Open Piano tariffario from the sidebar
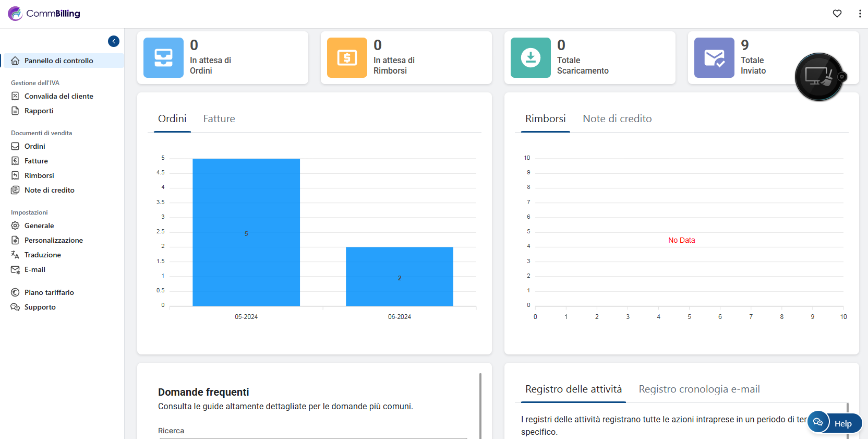The width and height of the screenshot is (868, 439). (49, 292)
